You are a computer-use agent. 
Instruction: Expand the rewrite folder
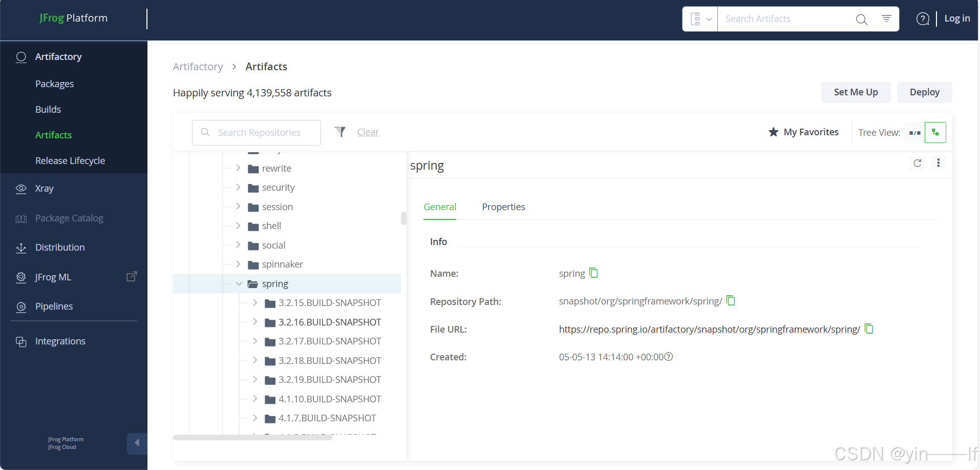point(238,168)
